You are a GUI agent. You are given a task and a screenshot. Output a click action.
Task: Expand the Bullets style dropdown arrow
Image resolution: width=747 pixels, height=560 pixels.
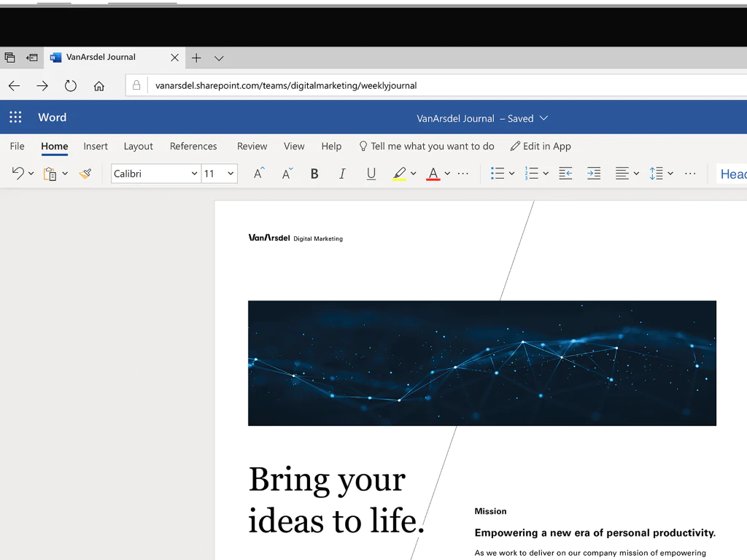pyautogui.click(x=511, y=174)
